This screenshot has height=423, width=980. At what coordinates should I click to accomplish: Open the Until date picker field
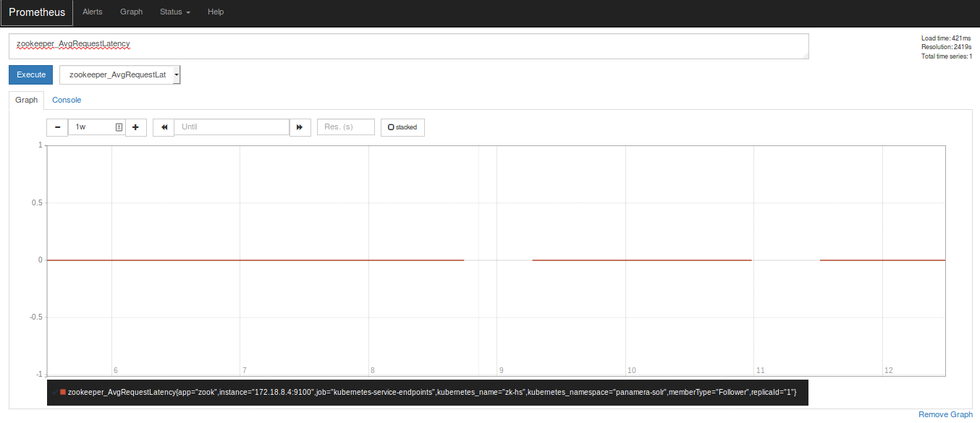click(x=232, y=127)
